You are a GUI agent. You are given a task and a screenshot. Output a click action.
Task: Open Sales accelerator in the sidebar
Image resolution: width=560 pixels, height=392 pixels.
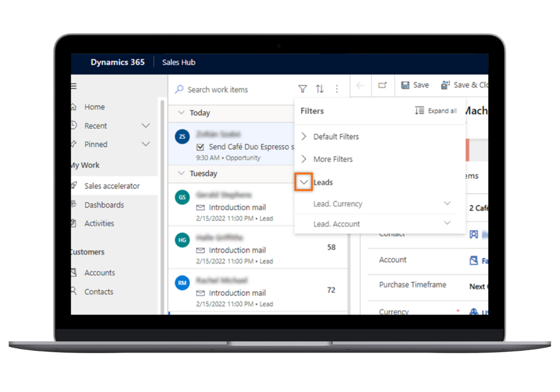point(112,186)
